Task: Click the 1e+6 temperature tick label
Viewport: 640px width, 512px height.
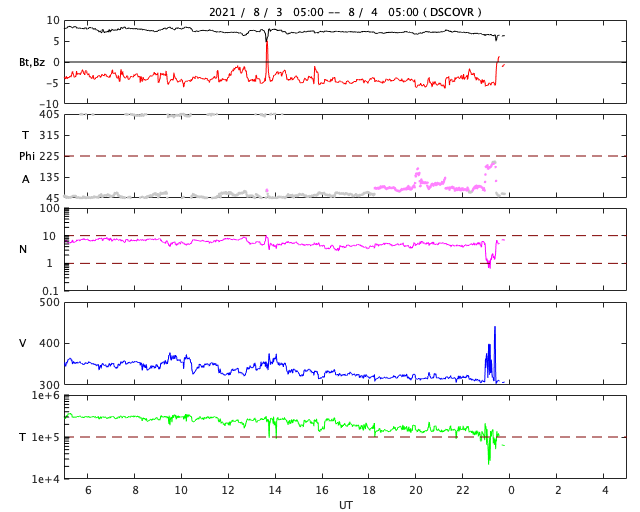Action: 46,395
